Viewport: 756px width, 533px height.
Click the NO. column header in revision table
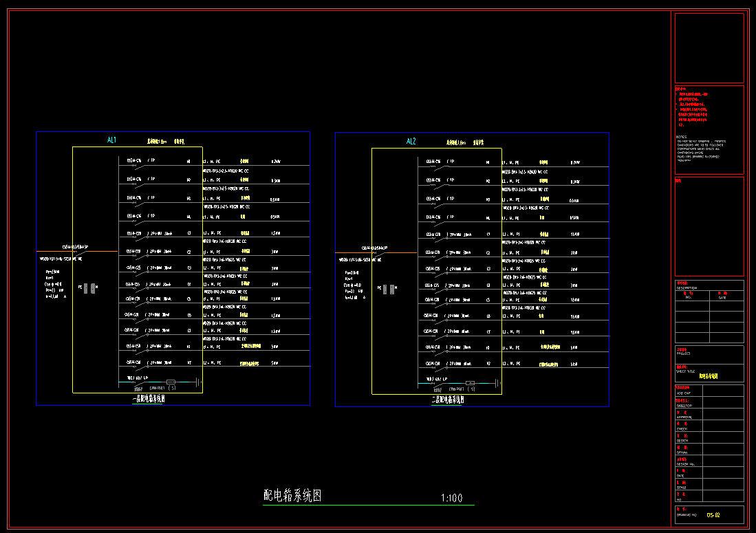coord(688,297)
